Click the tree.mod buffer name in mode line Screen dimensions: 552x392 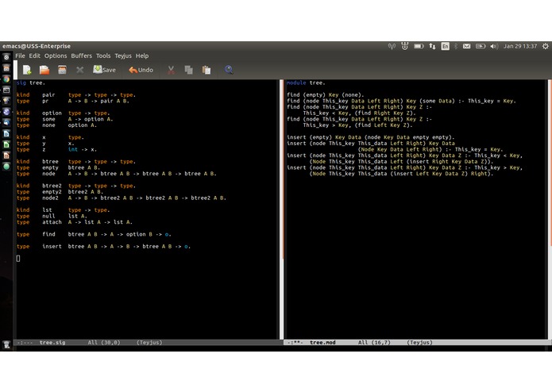[322, 343]
